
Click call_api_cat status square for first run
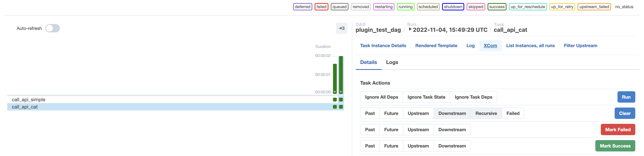tap(335, 107)
